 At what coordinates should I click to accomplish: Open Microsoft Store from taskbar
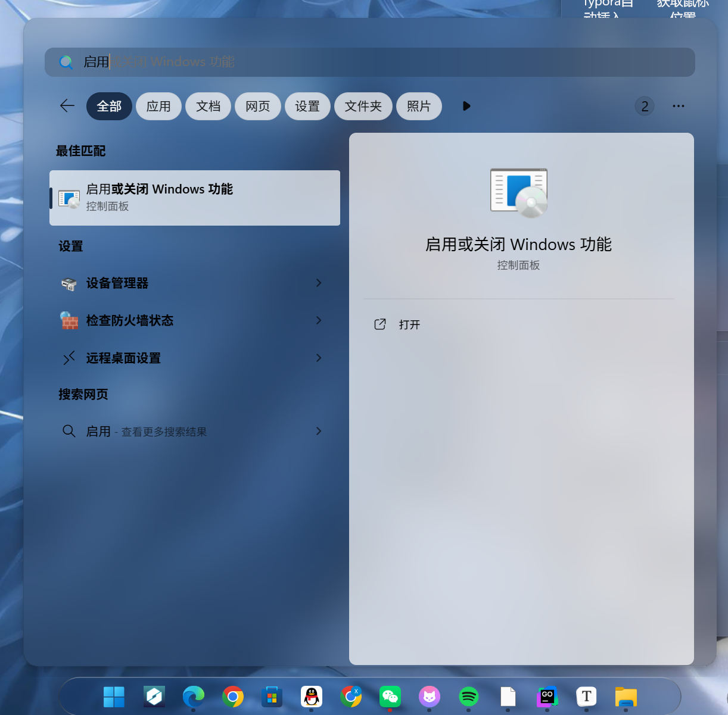[272, 697]
